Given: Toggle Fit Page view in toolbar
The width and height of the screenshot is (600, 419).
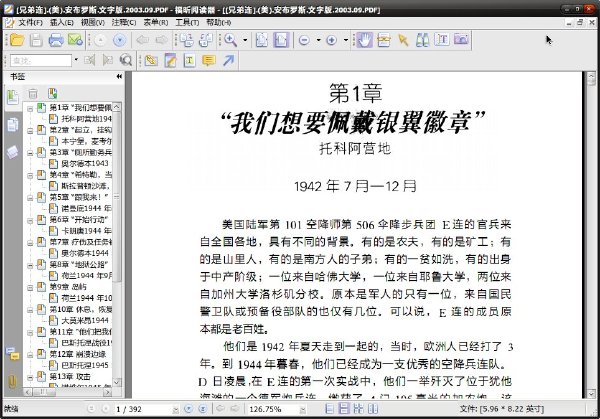Looking at the screenshot, I should [x=262, y=40].
